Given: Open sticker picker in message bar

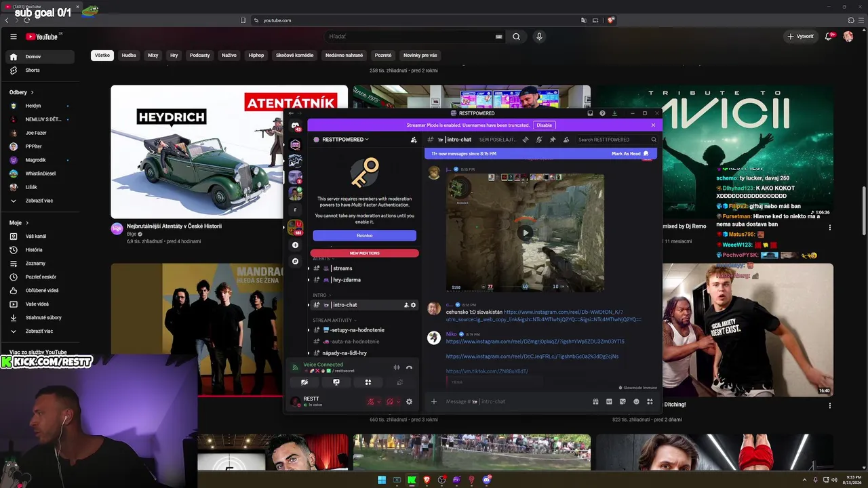Looking at the screenshot, I should click(623, 401).
